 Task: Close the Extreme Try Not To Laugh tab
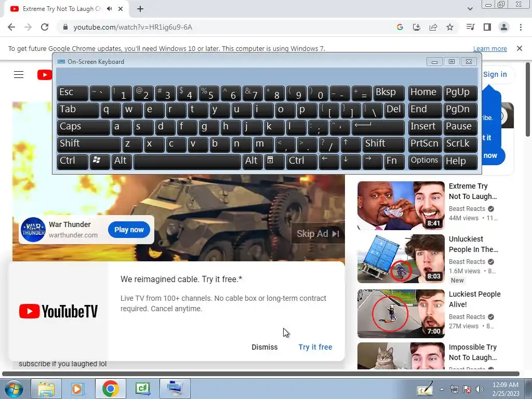pyautogui.click(x=121, y=9)
